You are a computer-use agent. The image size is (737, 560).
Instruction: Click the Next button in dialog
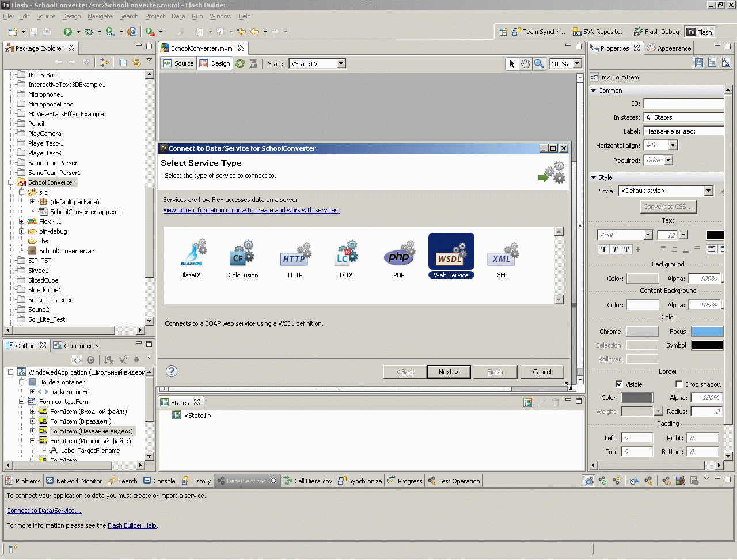[x=449, y=372]
